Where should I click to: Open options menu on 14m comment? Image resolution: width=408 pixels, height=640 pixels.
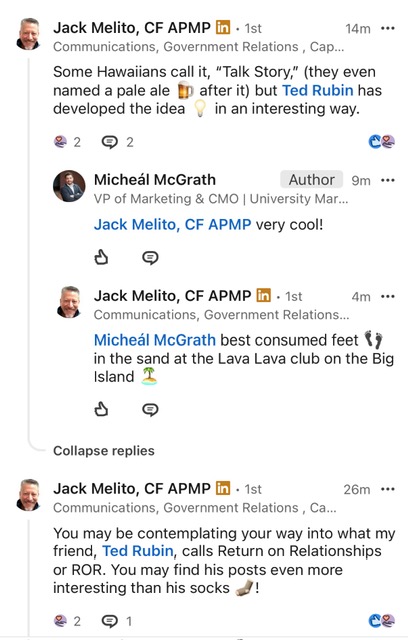coord(387,28)
